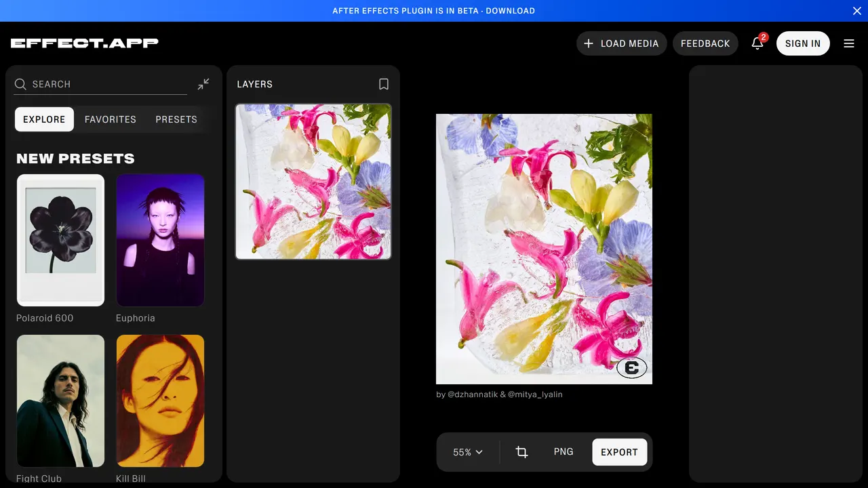Click the Load Media button
Viewport: 868px width, 488px height.
pos(622,43)
